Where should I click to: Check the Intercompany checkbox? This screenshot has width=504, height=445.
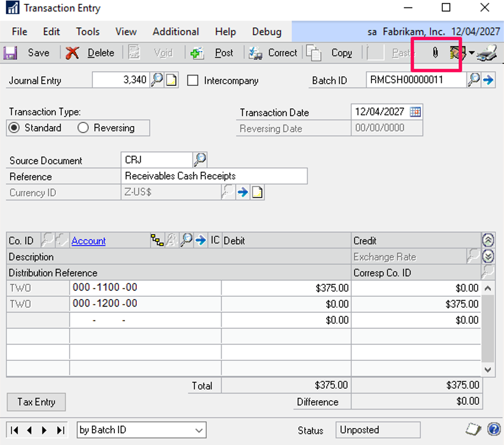tap(193, 81)
